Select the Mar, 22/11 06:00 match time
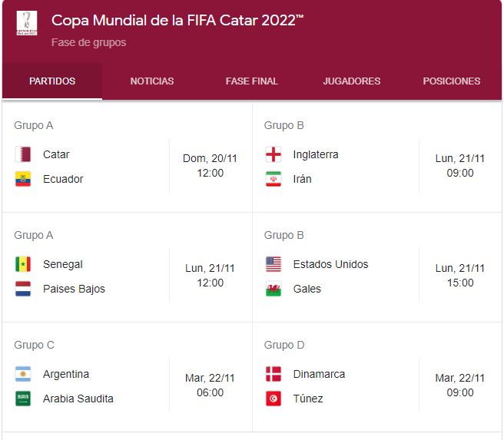 [211, 385]
